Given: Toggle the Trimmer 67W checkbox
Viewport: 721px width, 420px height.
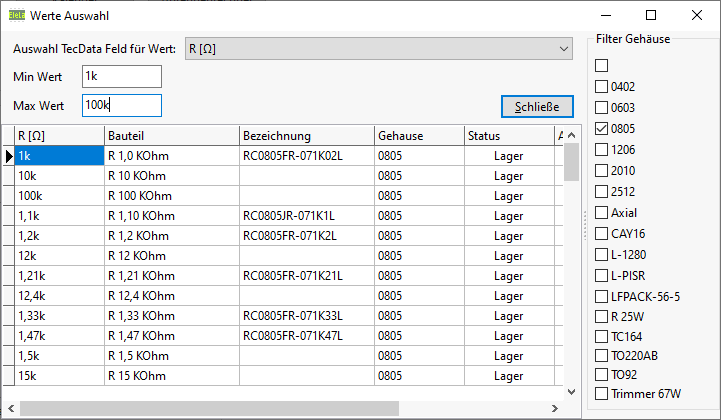Looking at the screenshot, I should (x=602, y=395).
